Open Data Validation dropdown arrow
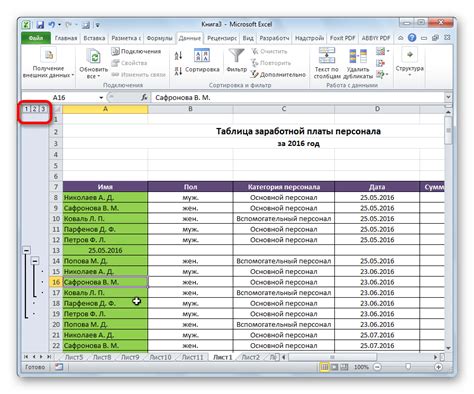Viewport: 474px width, 394px height. (388, 51)
